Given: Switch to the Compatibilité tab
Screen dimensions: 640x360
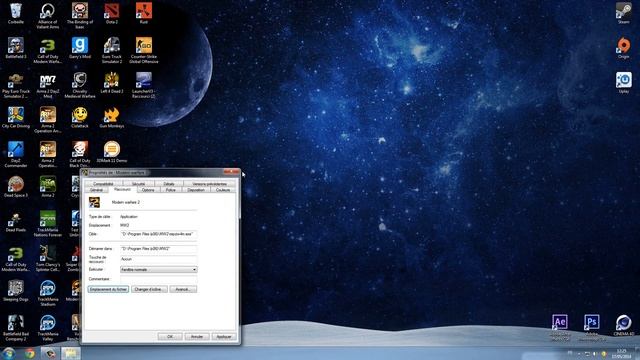Looking at the screenshot, I should (103, 184).
